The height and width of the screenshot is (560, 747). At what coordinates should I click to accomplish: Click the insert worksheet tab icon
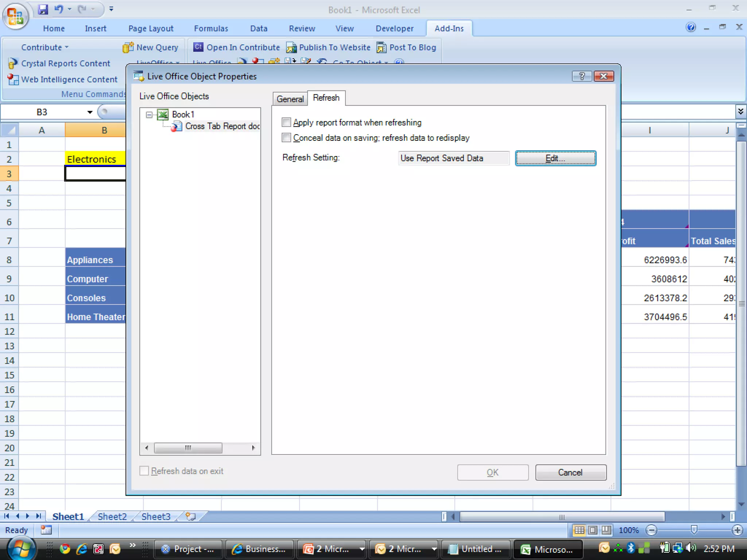tap(190, 516)
